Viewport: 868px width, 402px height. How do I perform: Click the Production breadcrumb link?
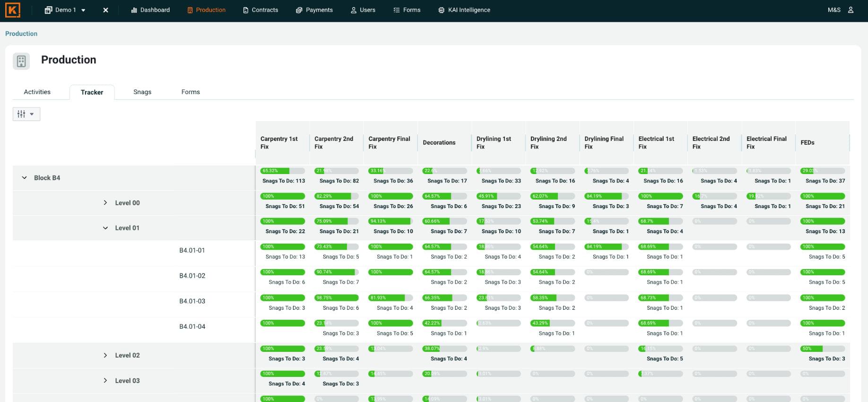pyautogui.click(x=21, y=34)
